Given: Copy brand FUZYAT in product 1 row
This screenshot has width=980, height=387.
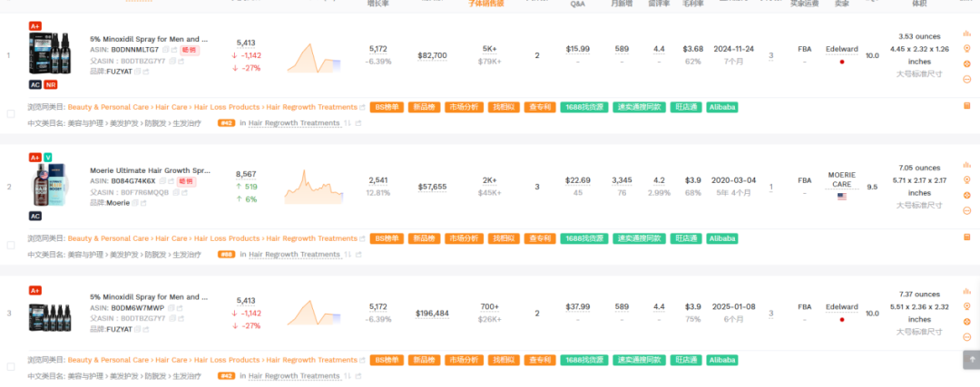Looking at the screenshot, I should coord(138,72).
